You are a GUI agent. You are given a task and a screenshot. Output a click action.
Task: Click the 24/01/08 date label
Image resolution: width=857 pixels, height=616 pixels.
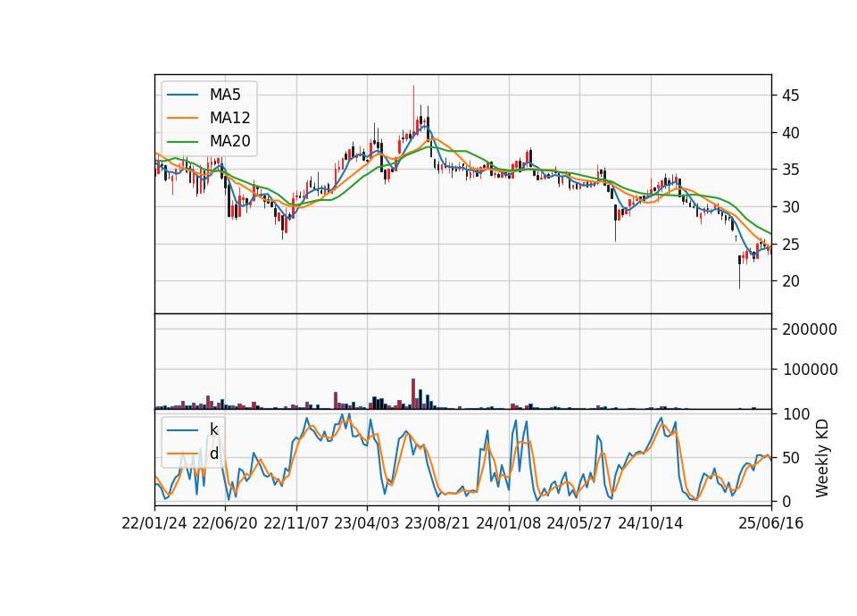(508, 523)
